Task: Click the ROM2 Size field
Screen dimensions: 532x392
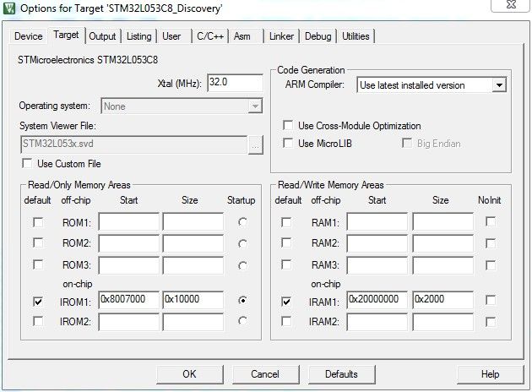Action: click(x=193, y=243)
